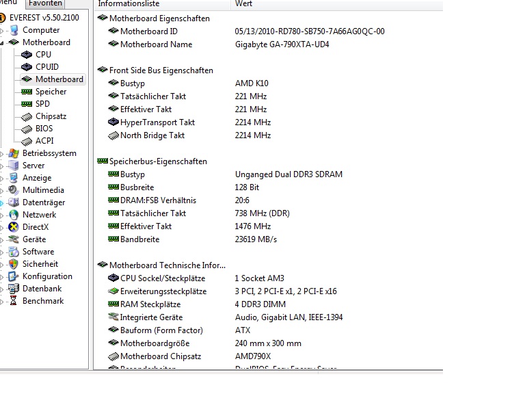
Task: Click the Benchmark hourglass icon
Action: click(x=14, y=301)
